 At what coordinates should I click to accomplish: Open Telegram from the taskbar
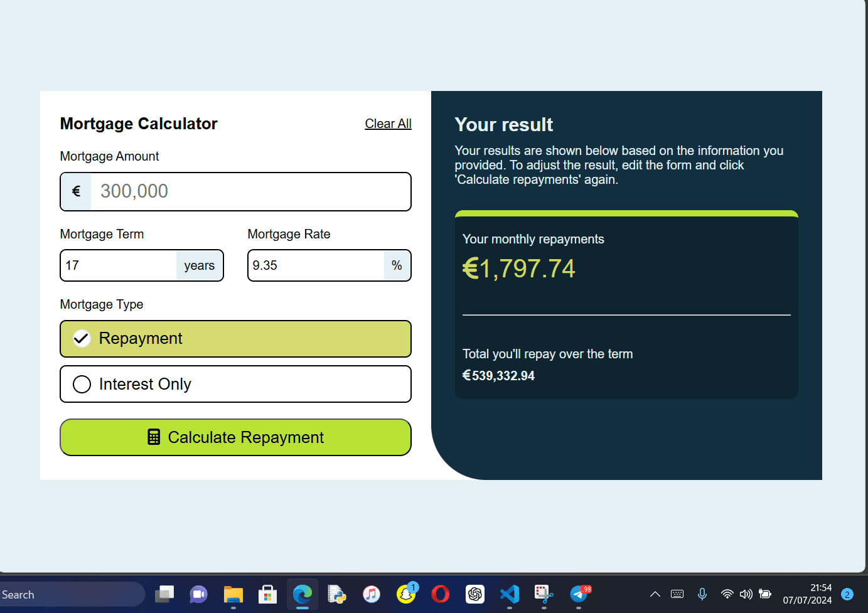pos(579,594)
